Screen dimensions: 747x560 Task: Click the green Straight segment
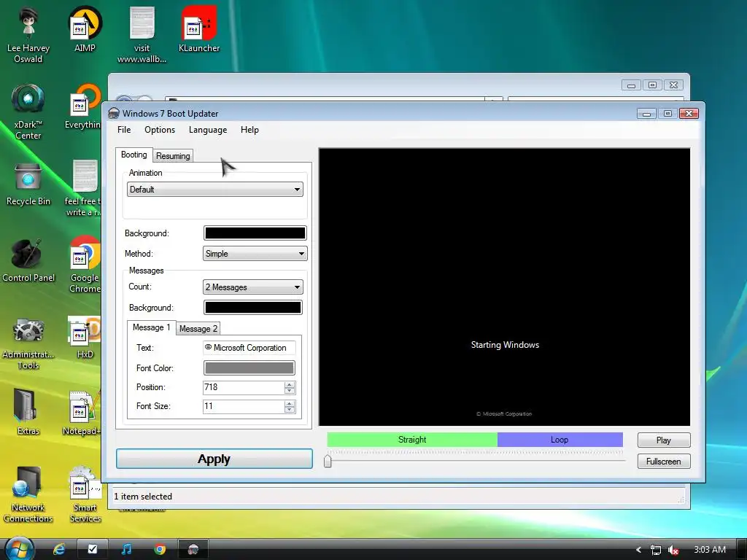click(412, 440)
